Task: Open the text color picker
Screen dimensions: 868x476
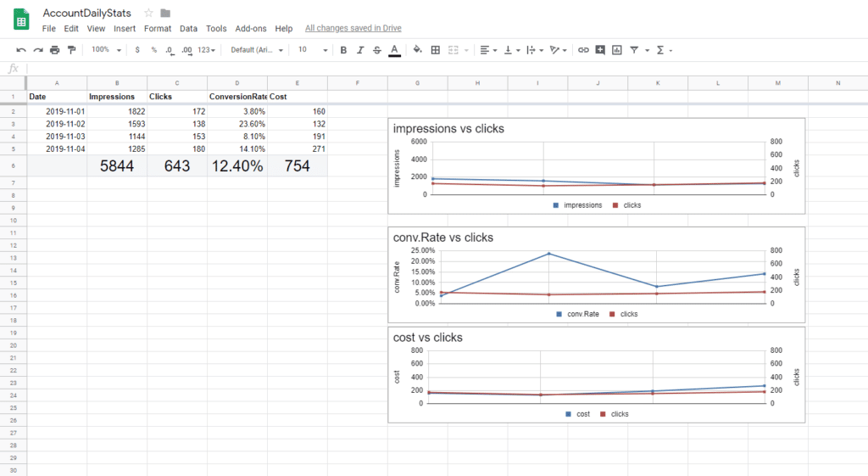Action: (x=394, y=50)
